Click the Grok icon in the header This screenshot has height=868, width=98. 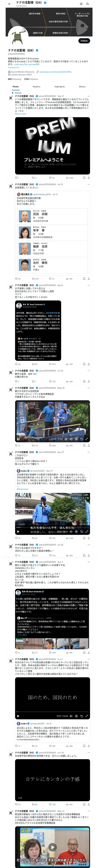[81, 4]
